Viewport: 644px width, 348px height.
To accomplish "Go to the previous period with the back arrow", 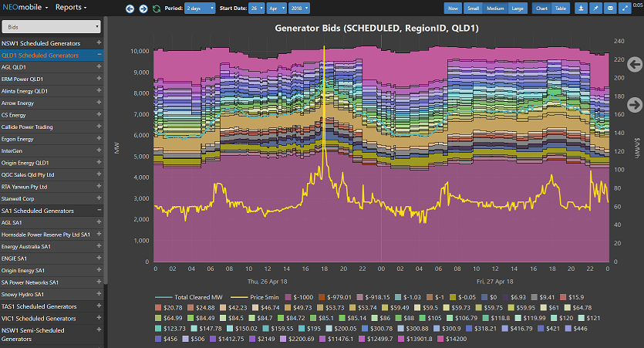I will [x=130, y=8].
